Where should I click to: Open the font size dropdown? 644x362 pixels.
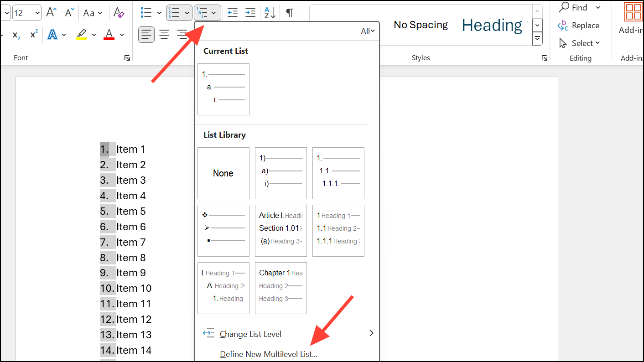coord(36,13)
